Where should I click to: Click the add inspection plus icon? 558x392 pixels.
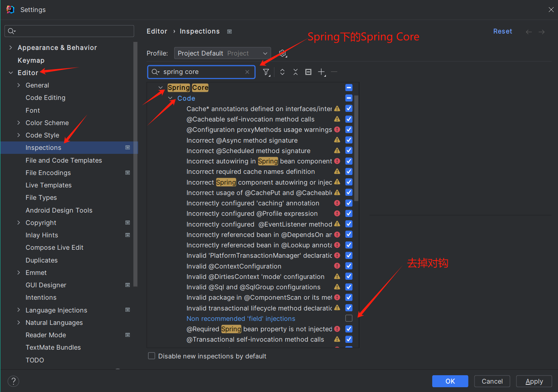[322, 72]
